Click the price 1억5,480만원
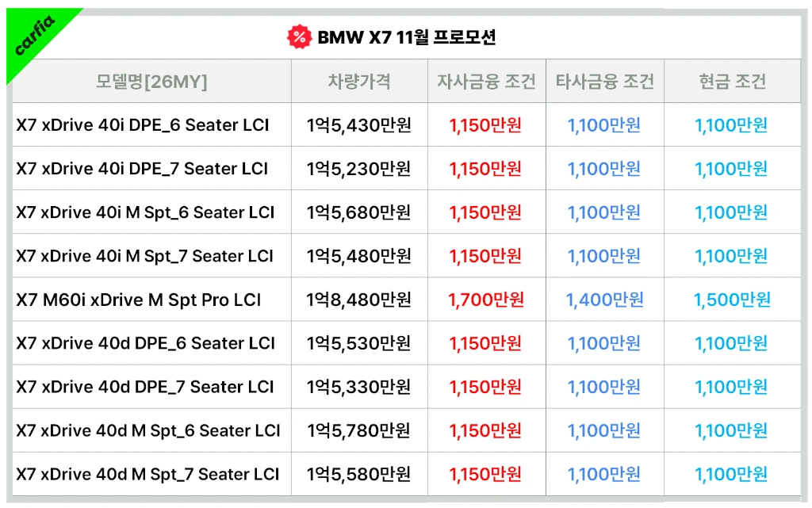 point(359,256)
